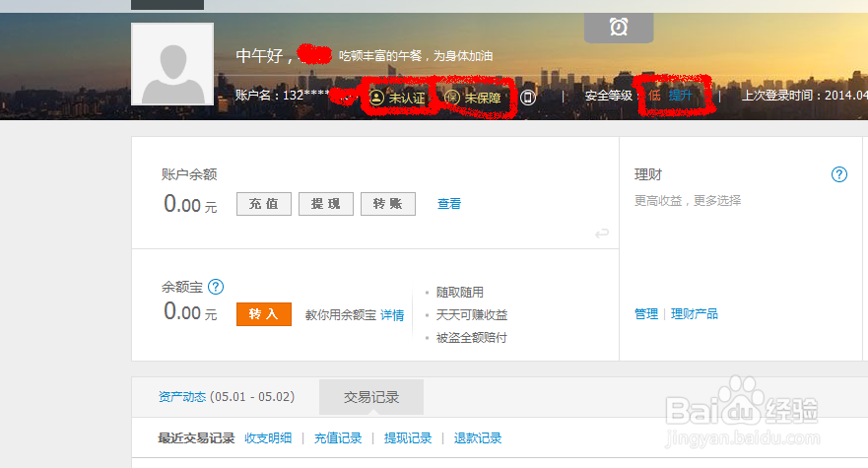Click the return arrow icon in balance panel
Image resolution: width=868 pixels, height=468 pixels.
click(x=602, y=234)
